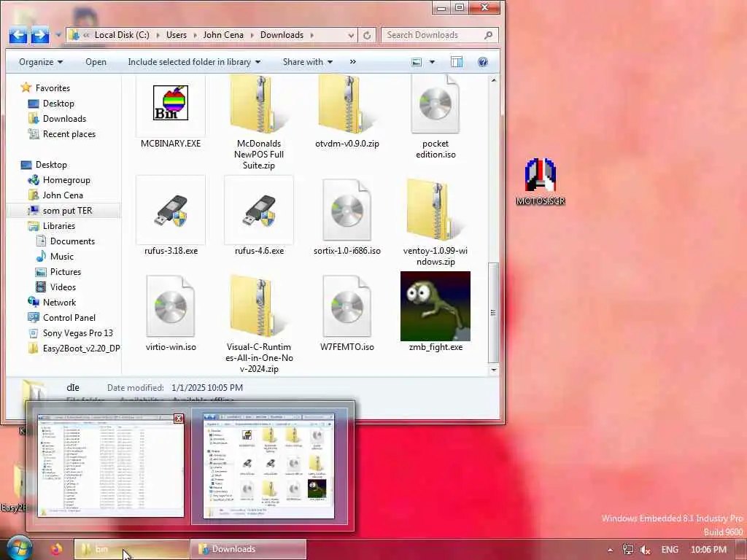Open Recent places in navigation pane
The width and height of the screenshot is (747, 560).
(x=69, y=134)
